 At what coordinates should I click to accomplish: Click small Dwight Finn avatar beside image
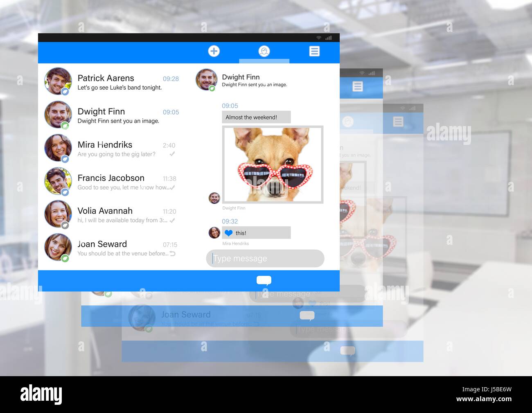coord(214,198)
